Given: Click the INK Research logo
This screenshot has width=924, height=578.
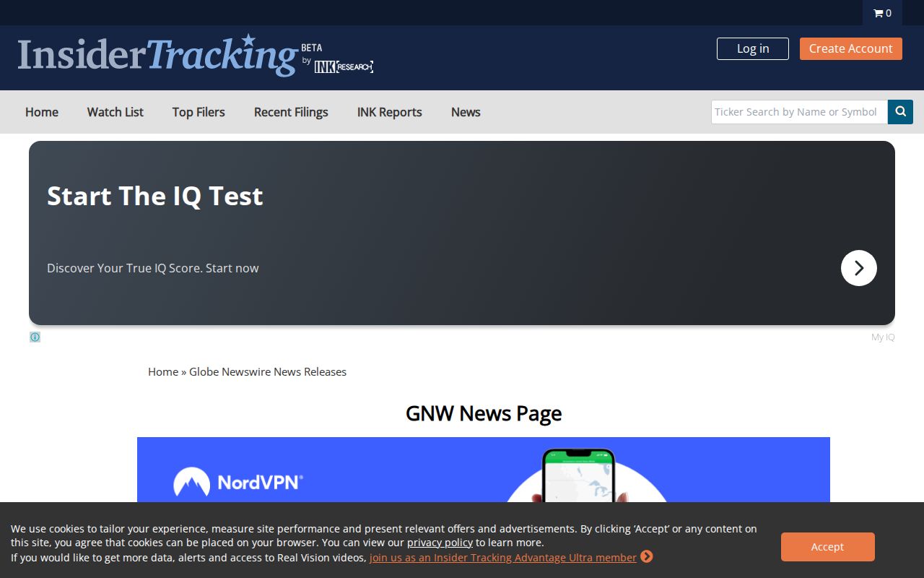Looking at the screenshot, I should pos(344,66).
